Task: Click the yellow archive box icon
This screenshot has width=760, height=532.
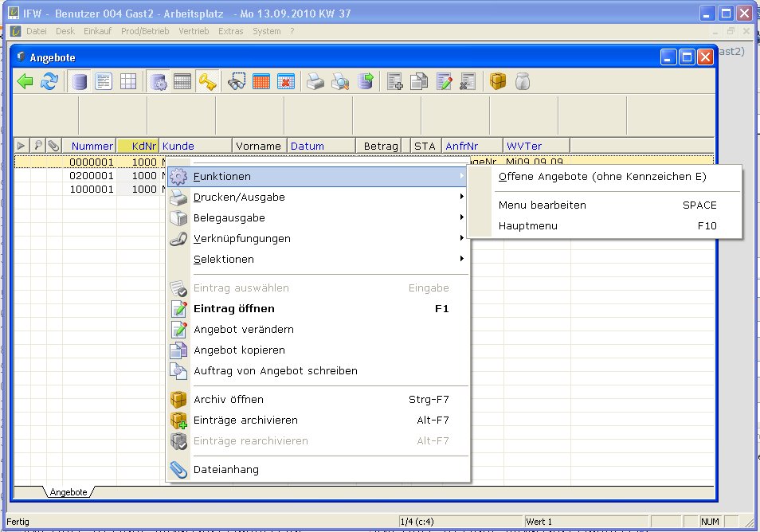Action: point(498,81)
